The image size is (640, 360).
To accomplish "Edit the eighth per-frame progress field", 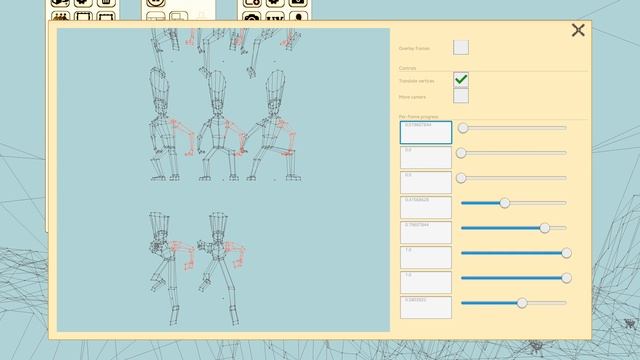I will (426, 307).
